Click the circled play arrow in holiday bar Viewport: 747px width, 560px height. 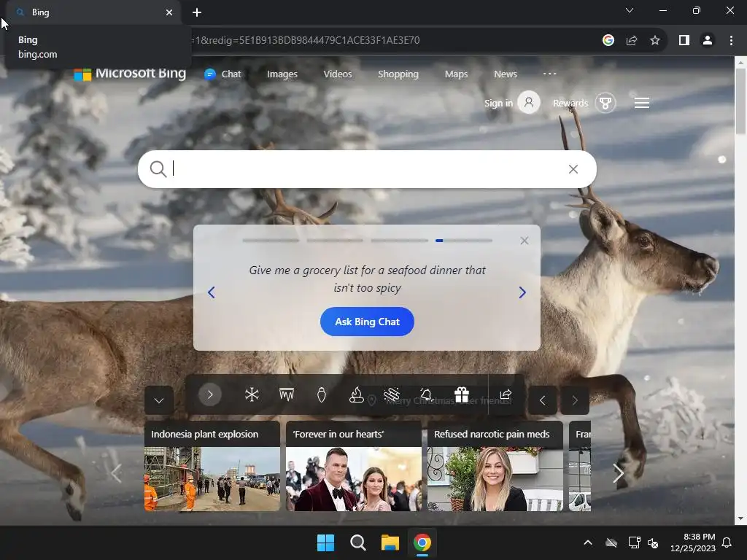pos(209,394)
